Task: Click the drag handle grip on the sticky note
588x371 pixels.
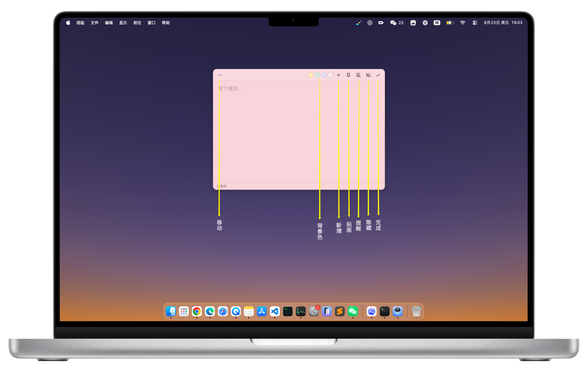Action: click(220, 75)
